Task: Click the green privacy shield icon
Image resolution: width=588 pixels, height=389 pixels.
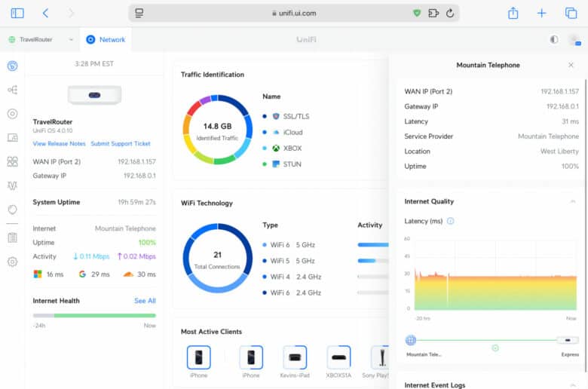Action: [x=417, y=13]
